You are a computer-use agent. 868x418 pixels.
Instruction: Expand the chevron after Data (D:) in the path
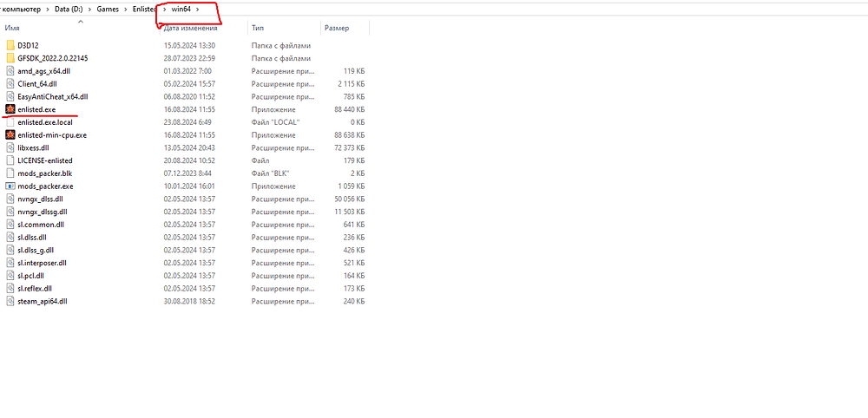coord(89,10)
